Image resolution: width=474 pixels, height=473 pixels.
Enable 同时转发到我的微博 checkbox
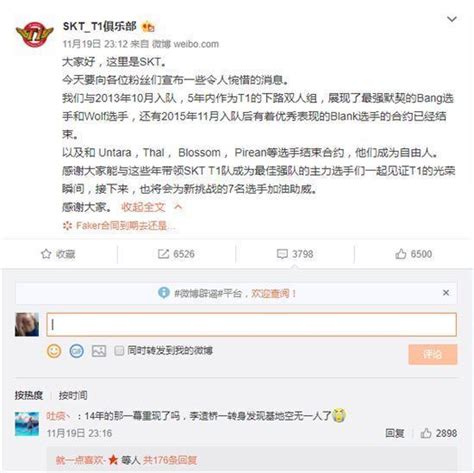point(119,351)
